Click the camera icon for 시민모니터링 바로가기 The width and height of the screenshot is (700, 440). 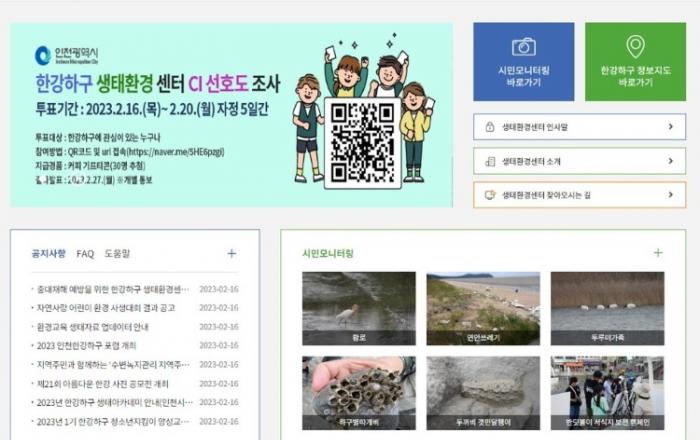tap(523, 47)
